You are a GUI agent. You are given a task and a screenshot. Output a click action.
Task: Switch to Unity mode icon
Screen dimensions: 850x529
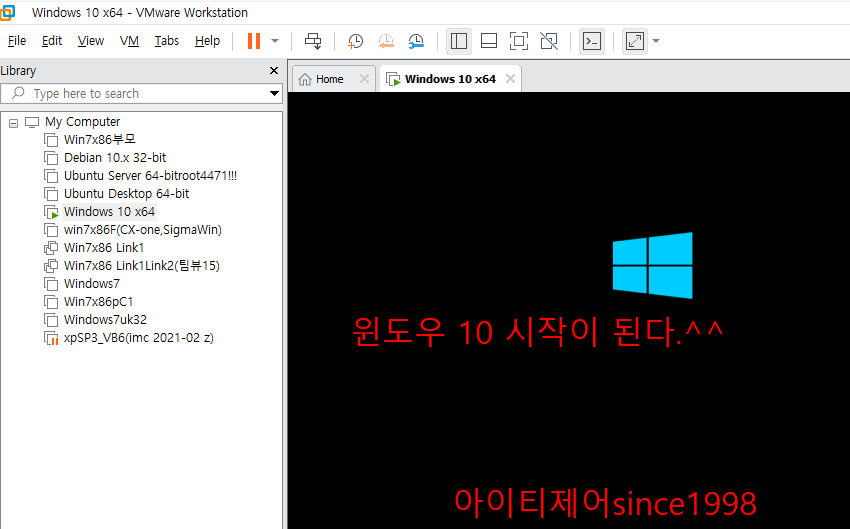tap(549, 41)
